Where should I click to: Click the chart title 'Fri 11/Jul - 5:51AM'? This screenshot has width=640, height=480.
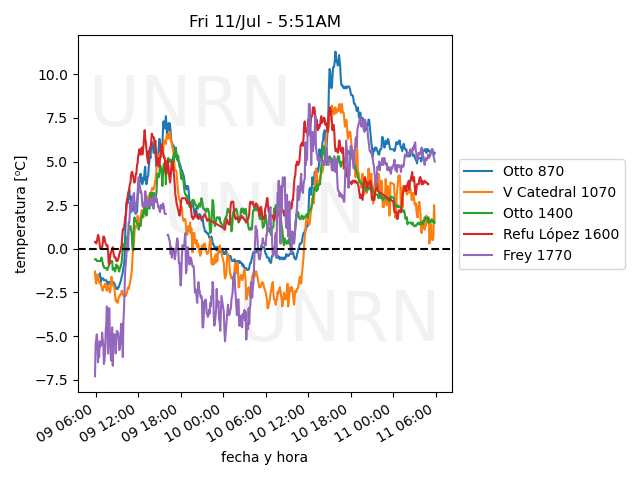265,22
